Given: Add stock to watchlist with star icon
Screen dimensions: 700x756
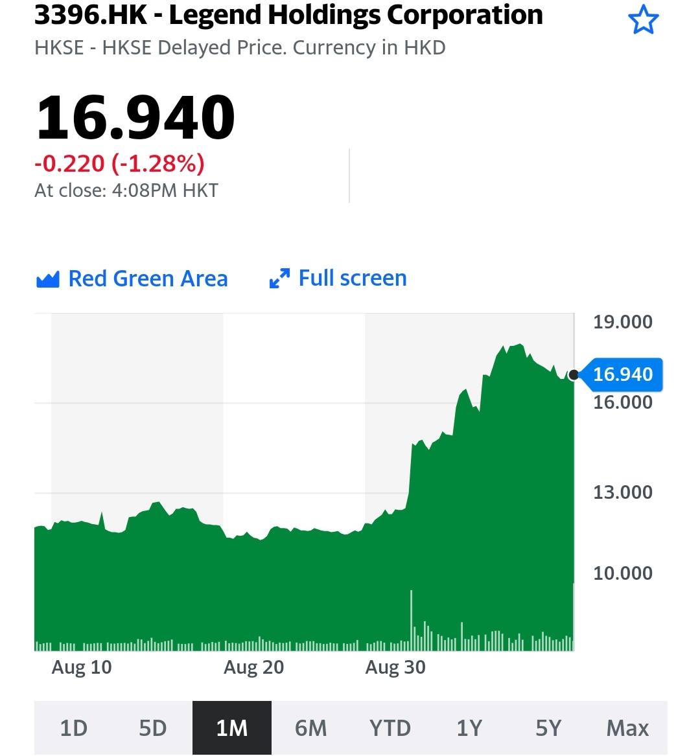Looking at the screenshot, I should tap(643, 19).
